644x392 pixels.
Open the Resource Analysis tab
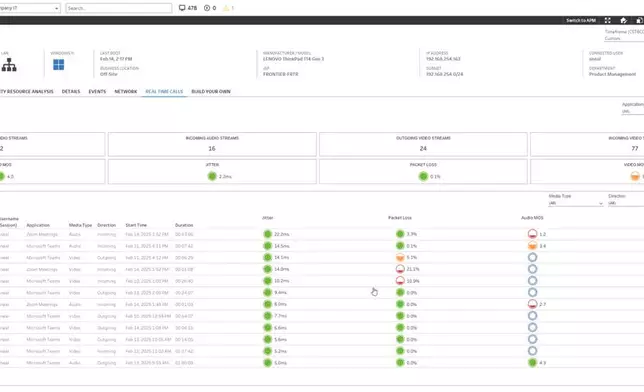click(x=27, y=92)
